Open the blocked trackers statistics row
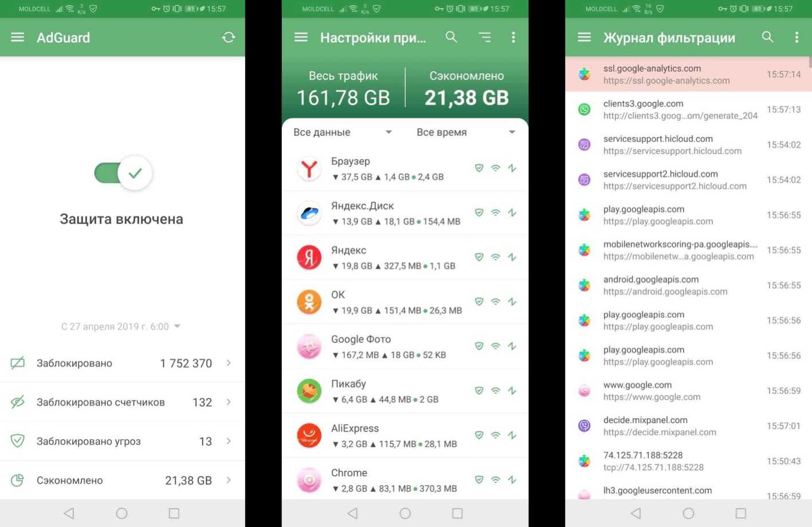 click(123, 402)
